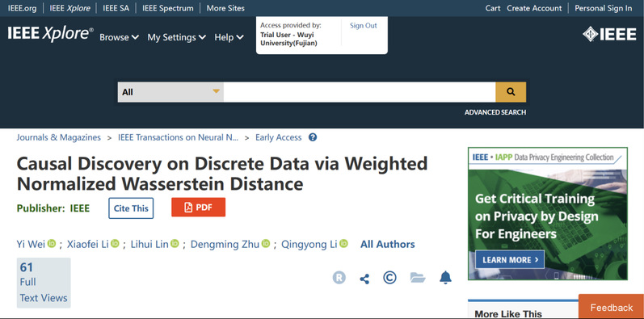Save to project folder icon
644x319 pixels.
tap(418, 278)
